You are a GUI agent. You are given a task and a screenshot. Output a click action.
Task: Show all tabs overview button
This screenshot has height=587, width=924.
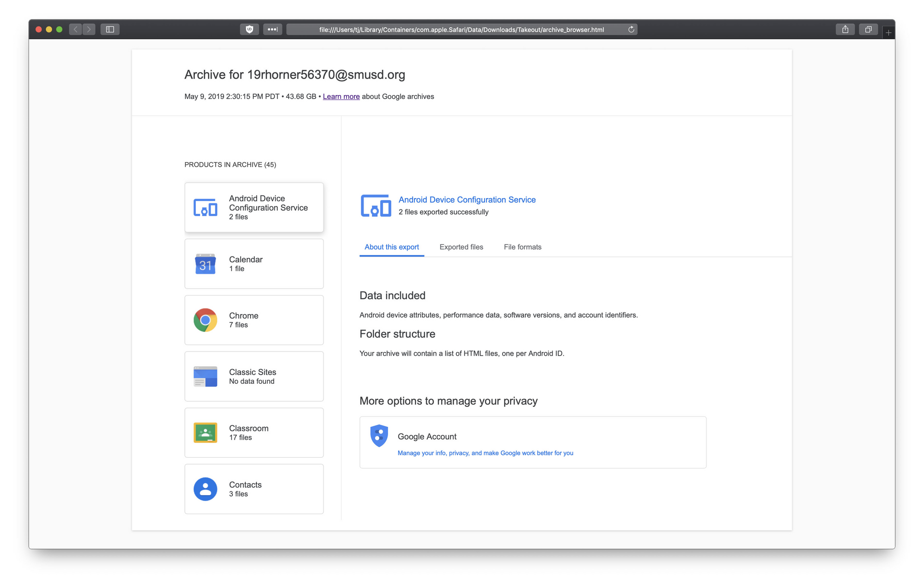(x=868, y=30)
